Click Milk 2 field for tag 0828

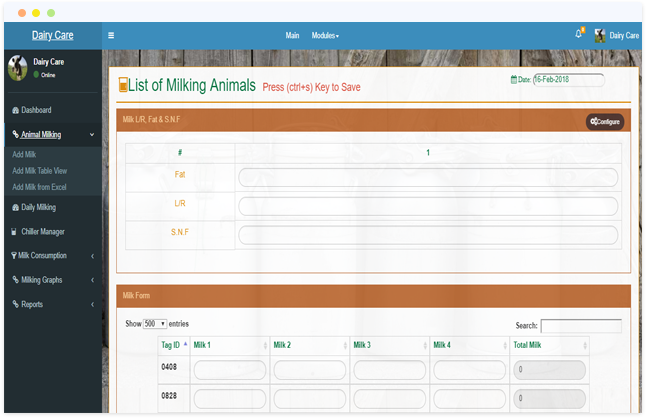click(x=309, y=399)
